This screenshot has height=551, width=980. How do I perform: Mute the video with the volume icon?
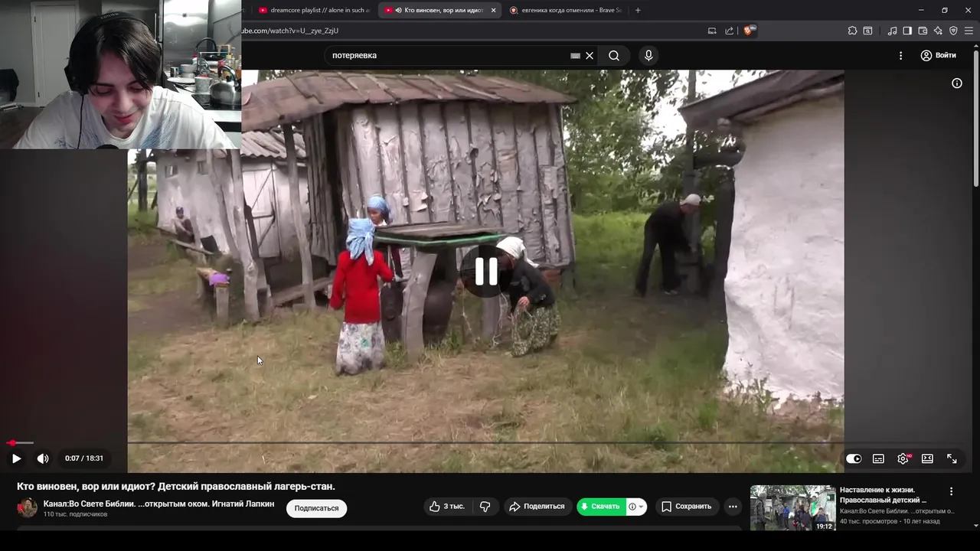click(x=43, y=458)
